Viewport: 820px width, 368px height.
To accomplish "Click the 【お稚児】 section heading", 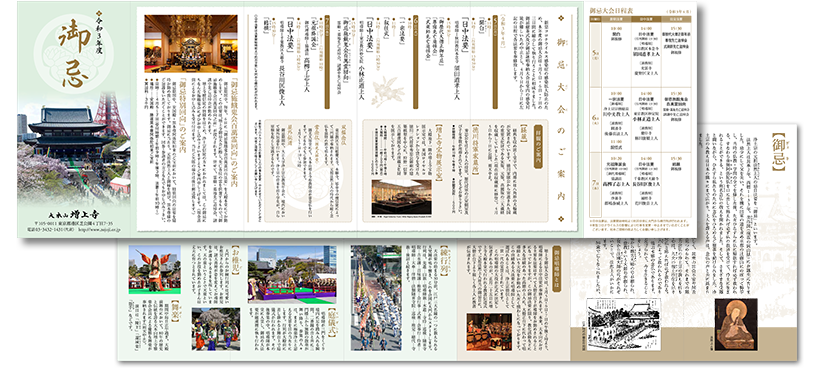I will pyautogui.click(x=236, y=261).
